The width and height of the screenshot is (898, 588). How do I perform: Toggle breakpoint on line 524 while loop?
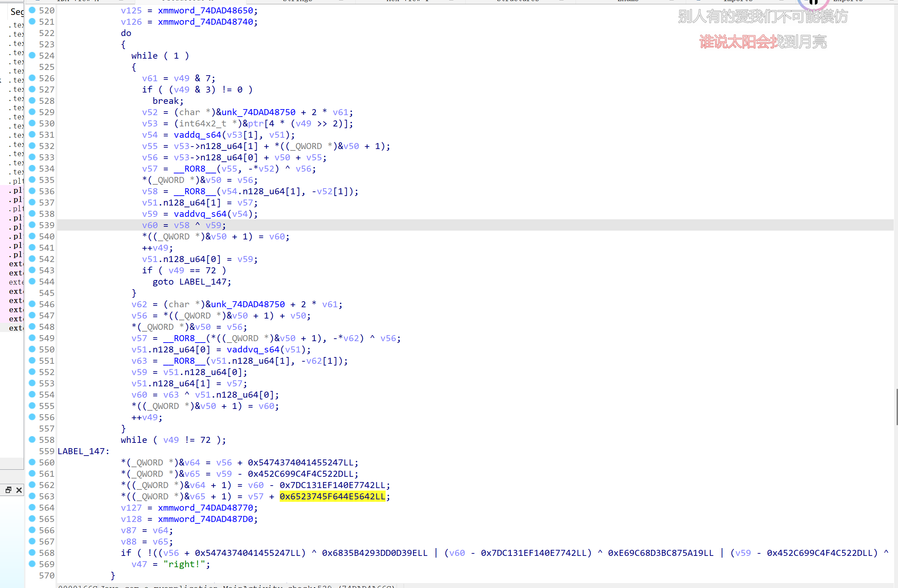(32, 55)
